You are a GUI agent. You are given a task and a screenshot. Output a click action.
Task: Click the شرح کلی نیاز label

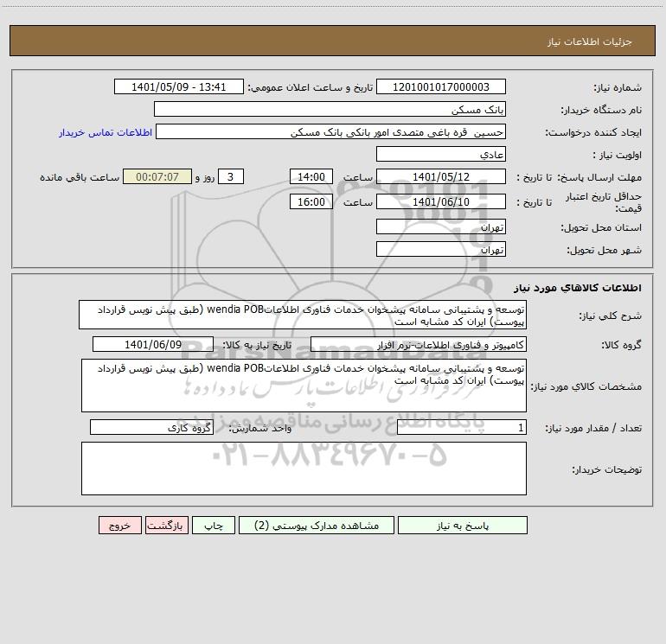tap(611, 316)
